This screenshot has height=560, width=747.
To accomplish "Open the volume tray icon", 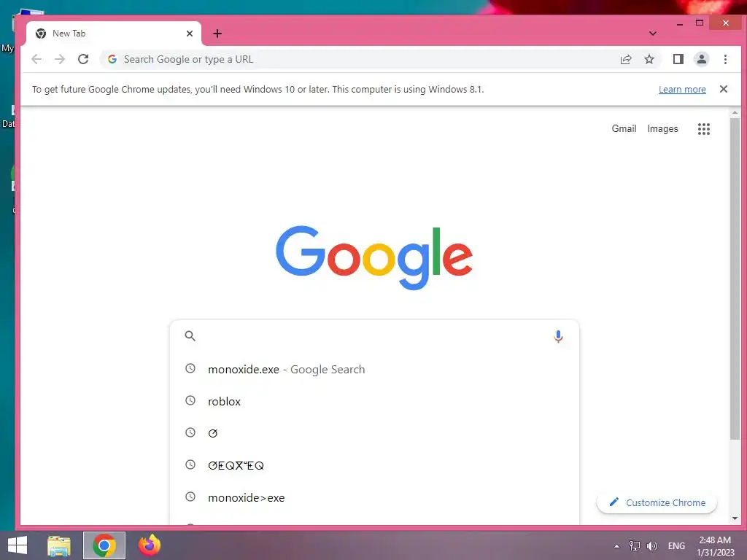I will coord(651,545).
